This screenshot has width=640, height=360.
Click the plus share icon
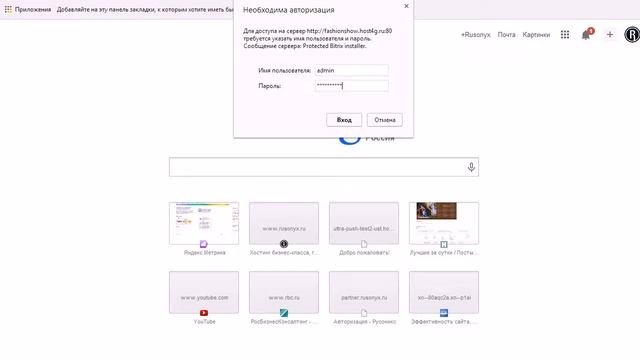(x=610, y=35)
